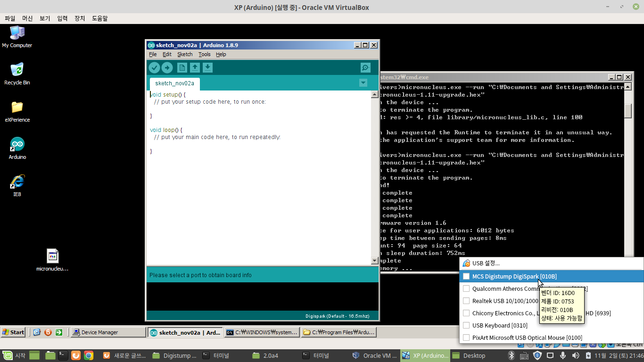
Task: Switch to 새로운 글쓰... Firefox window
Action: click(124, 355)
